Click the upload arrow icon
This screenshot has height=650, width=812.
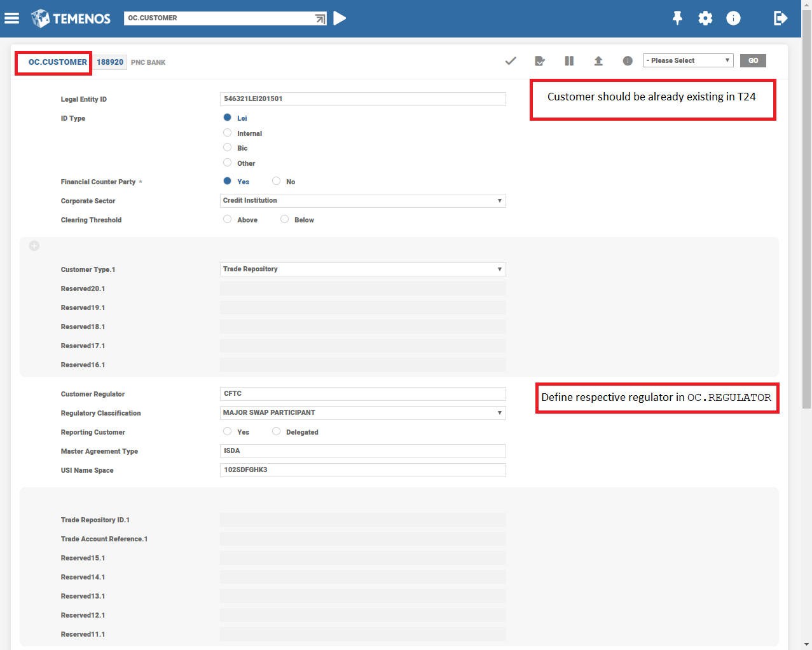click(x=598, y=61)
